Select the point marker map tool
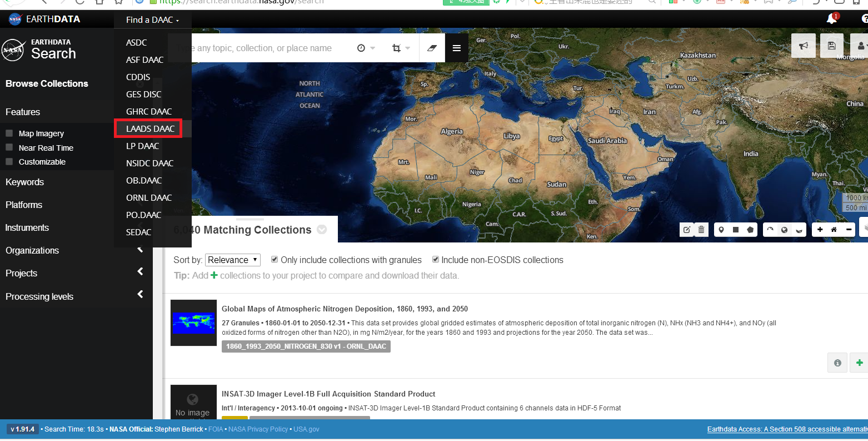This screenshot has width=868, height=441. pyautogui.click(x=721, y=230)
